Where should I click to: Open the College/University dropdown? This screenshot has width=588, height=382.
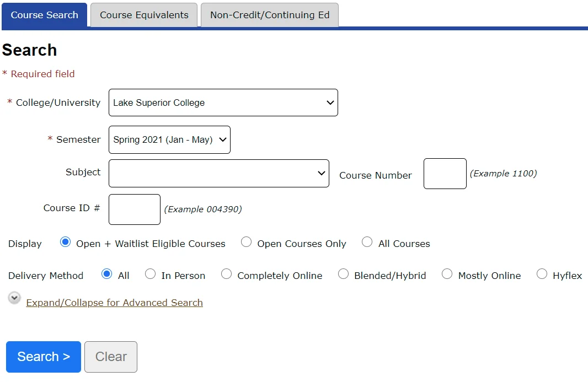tap(223, 103)
